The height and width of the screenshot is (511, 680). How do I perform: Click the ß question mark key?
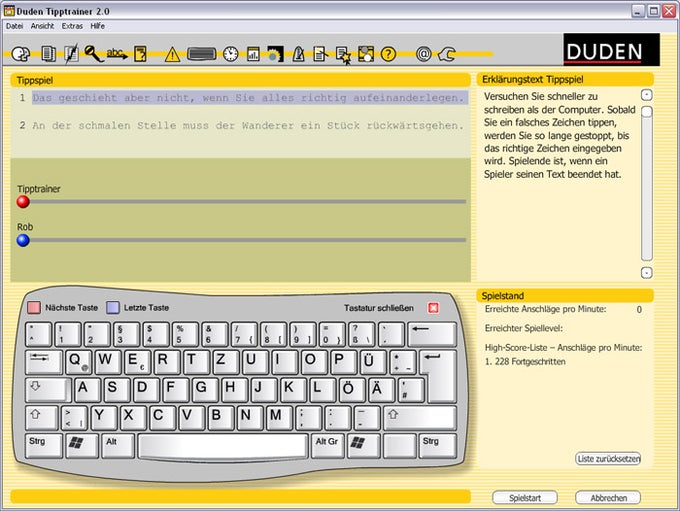tap(361, 334)
